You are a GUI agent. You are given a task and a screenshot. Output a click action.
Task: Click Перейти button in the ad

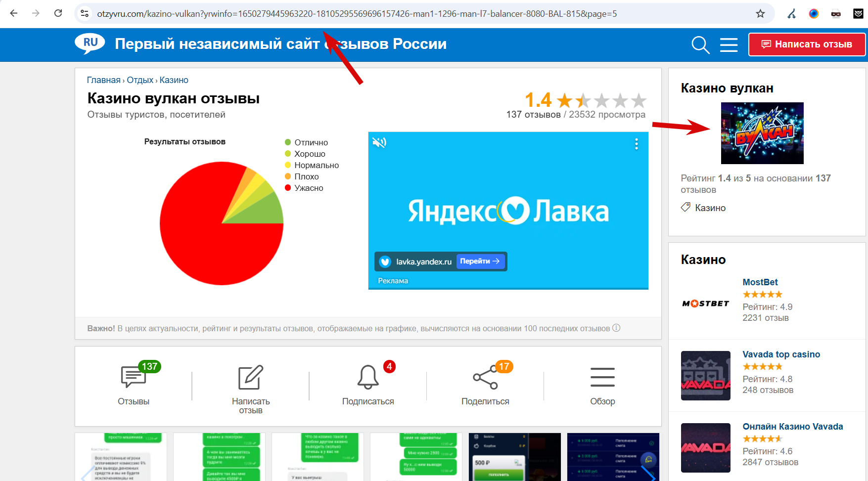(480, 261)
